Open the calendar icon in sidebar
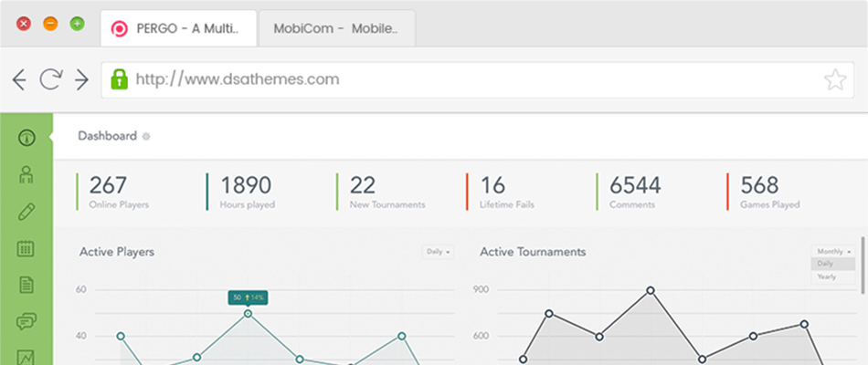 point(26,248)
